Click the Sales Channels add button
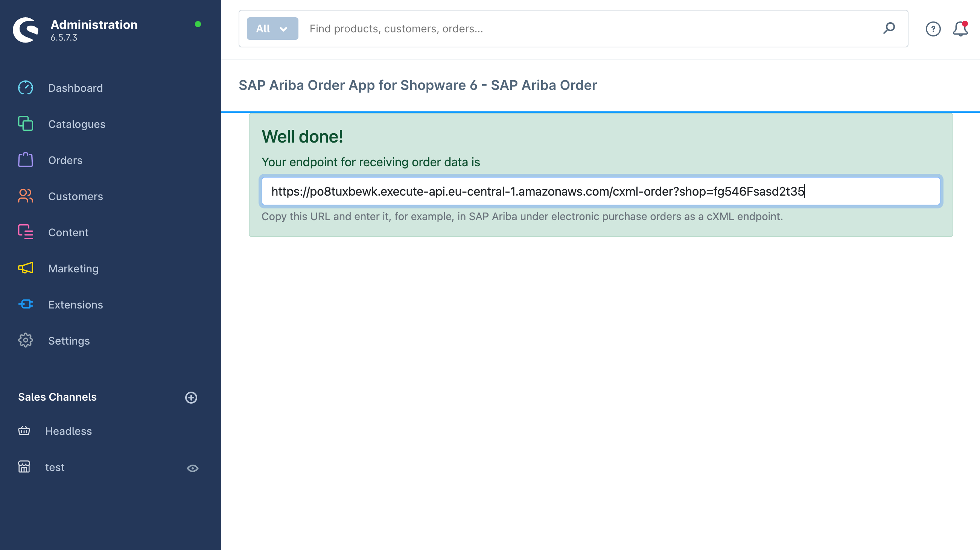The width and height of the screenshot is (980, 550). point(191,397)
